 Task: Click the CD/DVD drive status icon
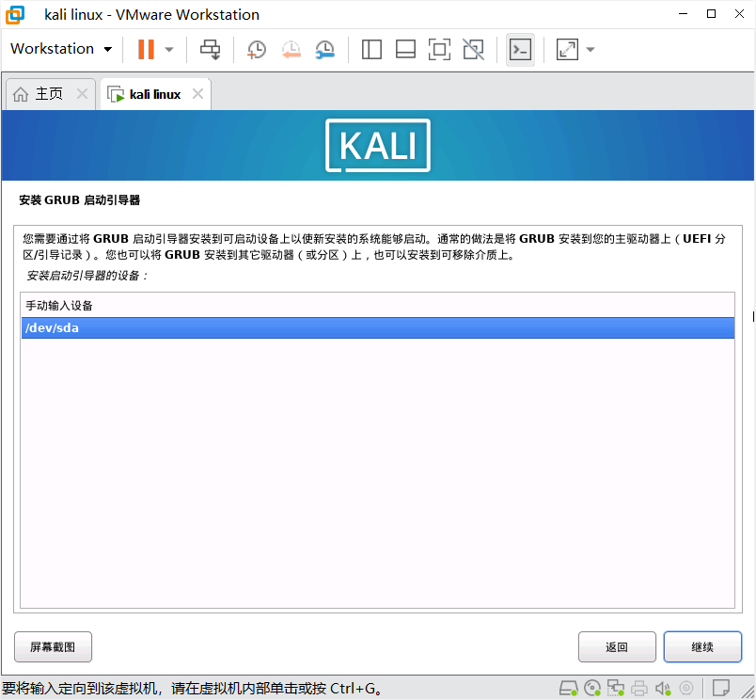click(x=592, y=688)
